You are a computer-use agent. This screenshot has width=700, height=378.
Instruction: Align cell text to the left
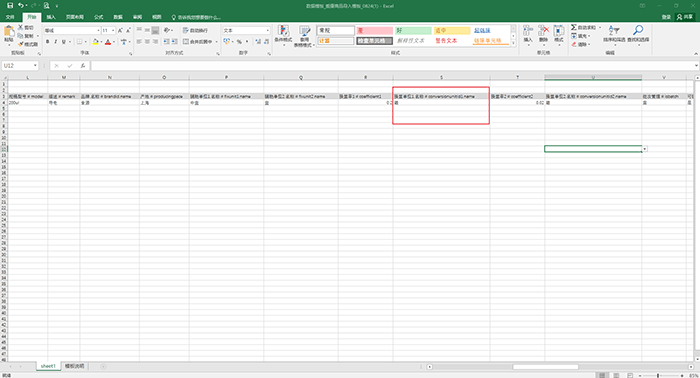click(x=139, y=42)
